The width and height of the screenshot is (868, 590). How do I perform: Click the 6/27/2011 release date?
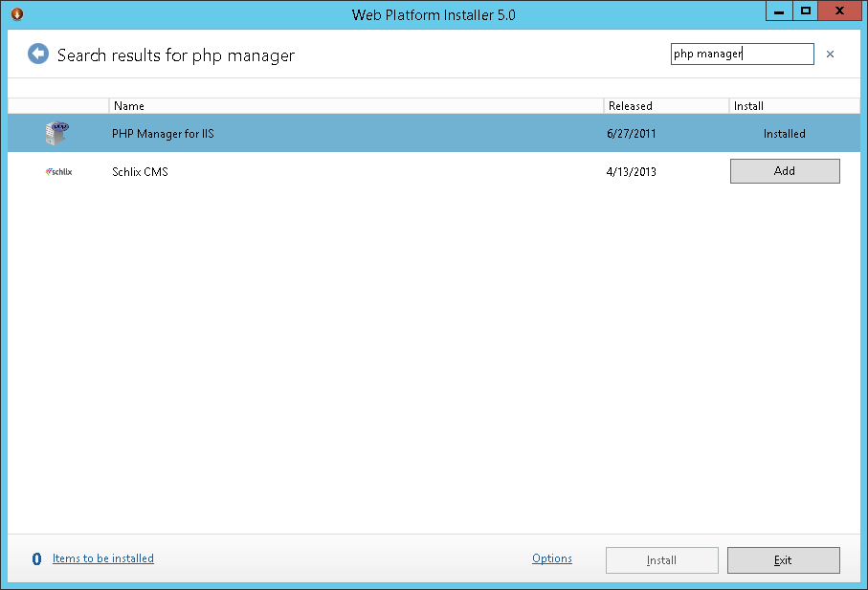[631, 134]
